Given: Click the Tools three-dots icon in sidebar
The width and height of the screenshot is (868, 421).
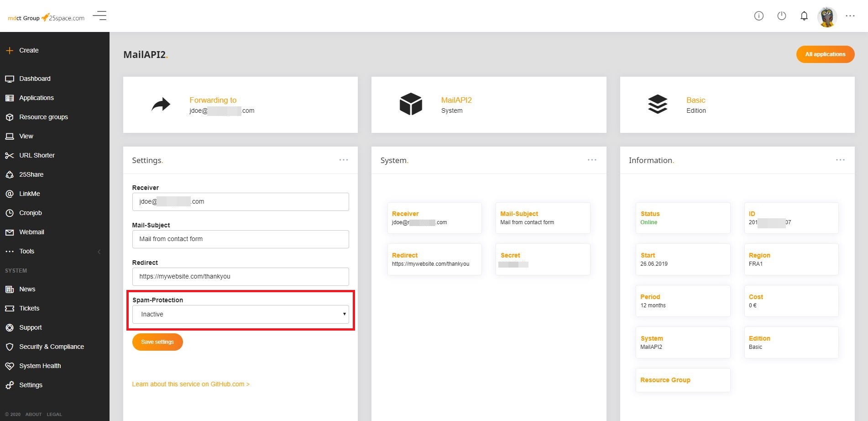Looking at the screenshot, I should 10,251.
